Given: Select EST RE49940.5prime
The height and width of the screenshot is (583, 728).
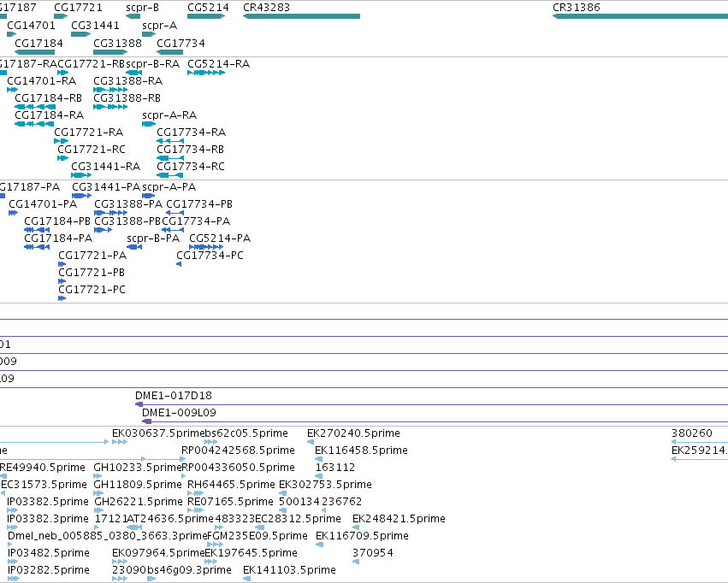Looking at the screenshot, I should pyautogui.click(x=43, y=468).
